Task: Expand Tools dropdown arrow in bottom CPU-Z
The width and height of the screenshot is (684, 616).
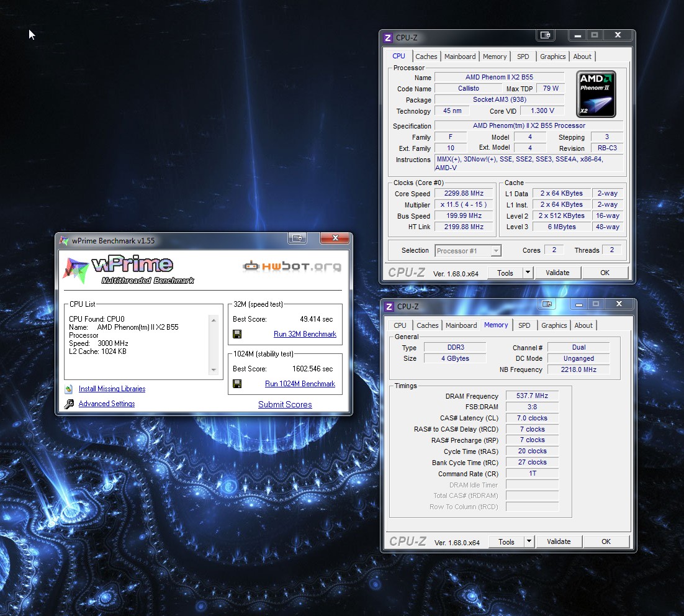Action: coord(529,541)
